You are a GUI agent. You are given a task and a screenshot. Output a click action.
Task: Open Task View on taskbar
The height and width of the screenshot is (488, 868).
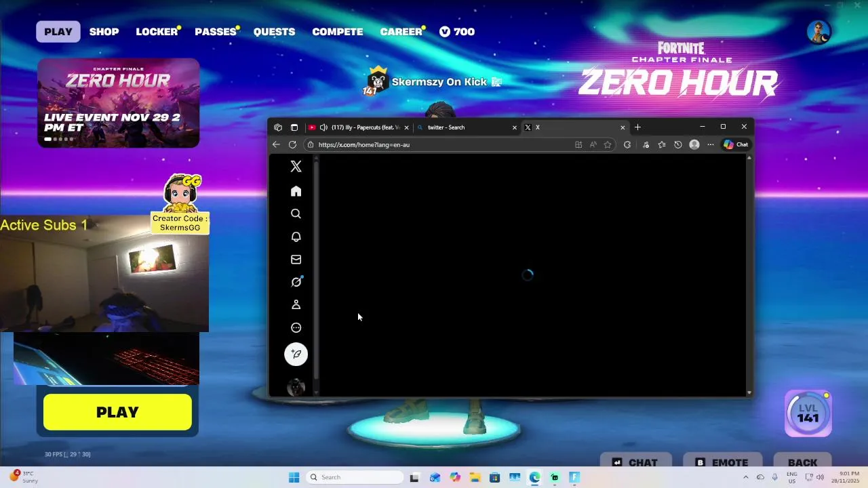414,477
